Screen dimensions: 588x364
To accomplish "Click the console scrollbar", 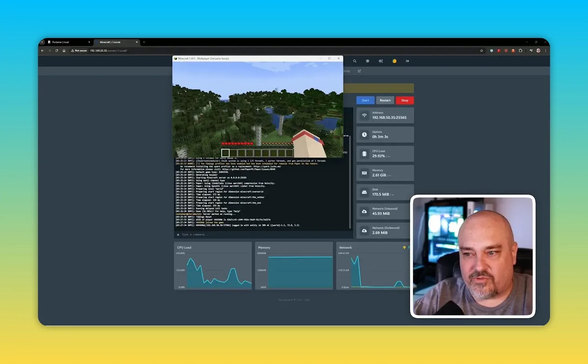I will [351, 182].
